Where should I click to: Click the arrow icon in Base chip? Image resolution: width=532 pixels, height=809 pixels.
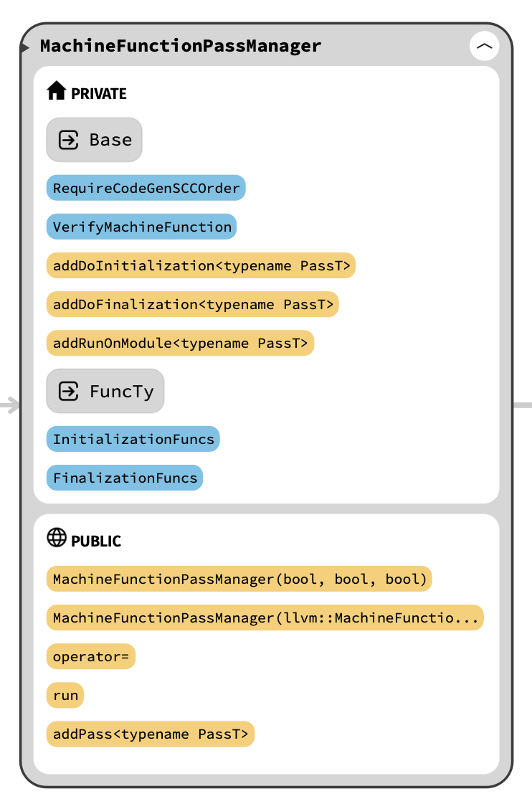pyautogui.click(x=69, y=140)
